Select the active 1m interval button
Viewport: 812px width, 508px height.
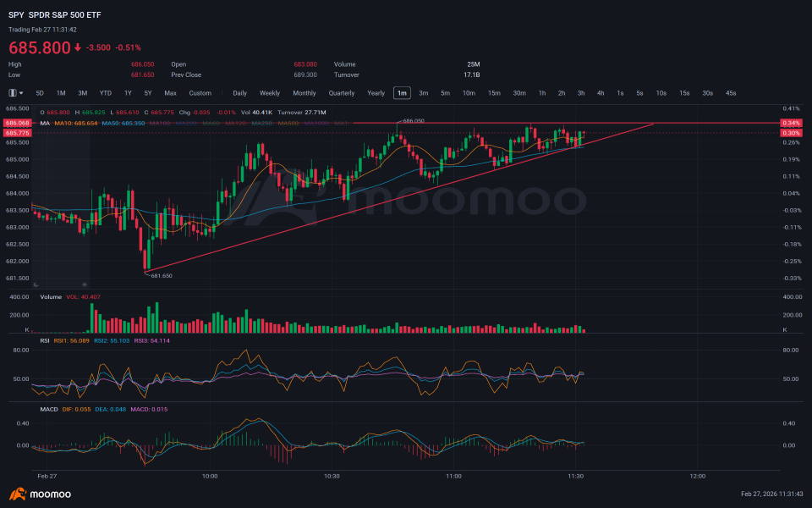coord(402,93)
